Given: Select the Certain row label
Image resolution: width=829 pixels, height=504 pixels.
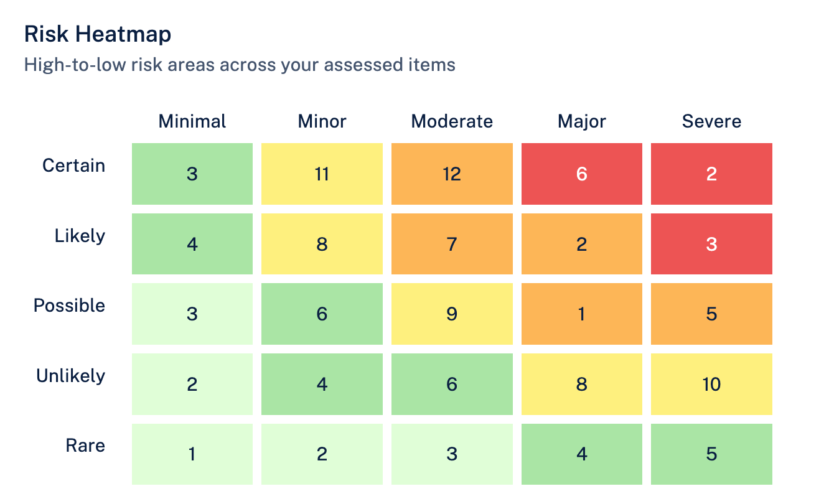Looking at the screenshot, I should (73, 166).
